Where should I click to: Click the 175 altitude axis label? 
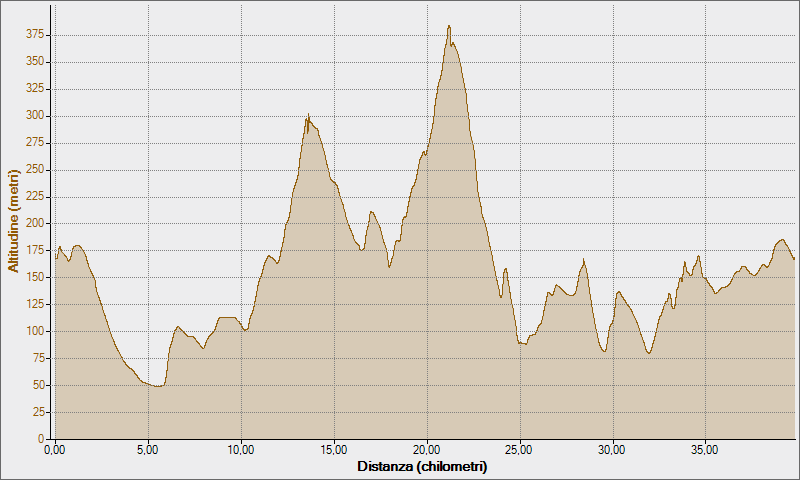pos(35,250)
